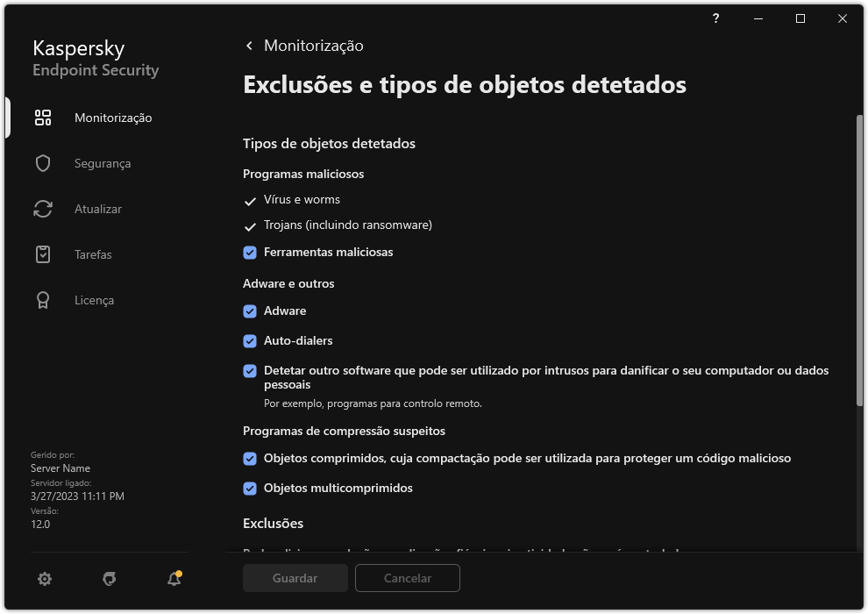This screenshot has width=868, height=614.
Task: Disable the Ferramentas maliciosas checkbox
Action: point(251,252)
